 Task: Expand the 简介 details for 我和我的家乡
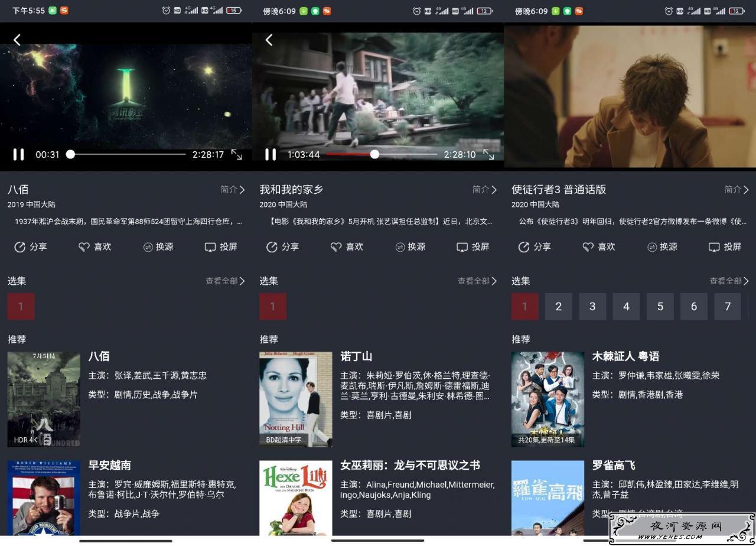484,190
